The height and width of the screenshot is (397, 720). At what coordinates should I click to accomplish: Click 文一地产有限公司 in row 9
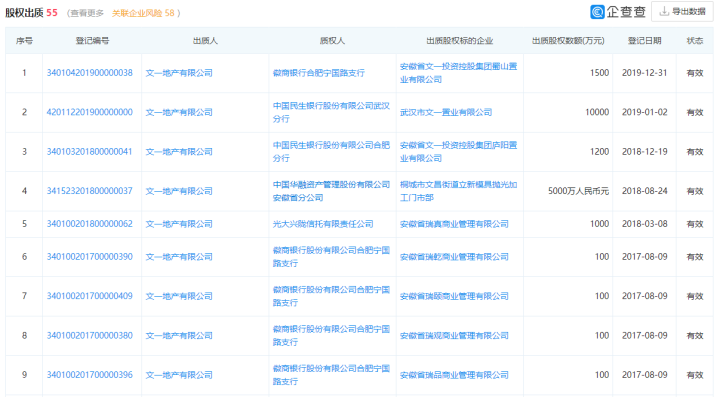point(179,375)
